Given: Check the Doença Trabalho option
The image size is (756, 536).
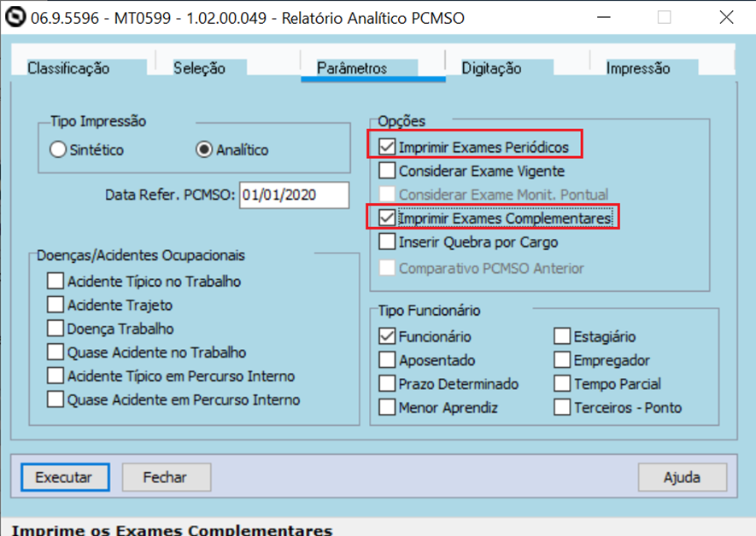Looking at the screenshot, I should tap(55, 329).
